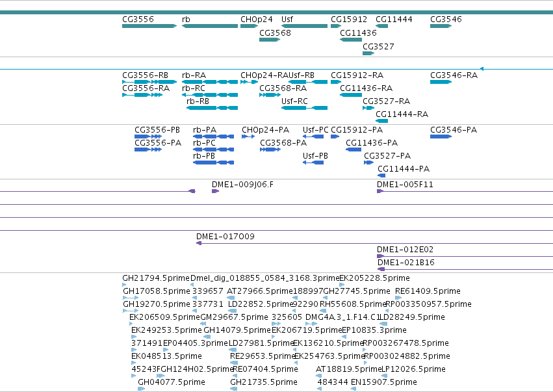Viewport: 553px width, 392px height.
Task: Click the rb gene glyph
Action: [210, 26]
